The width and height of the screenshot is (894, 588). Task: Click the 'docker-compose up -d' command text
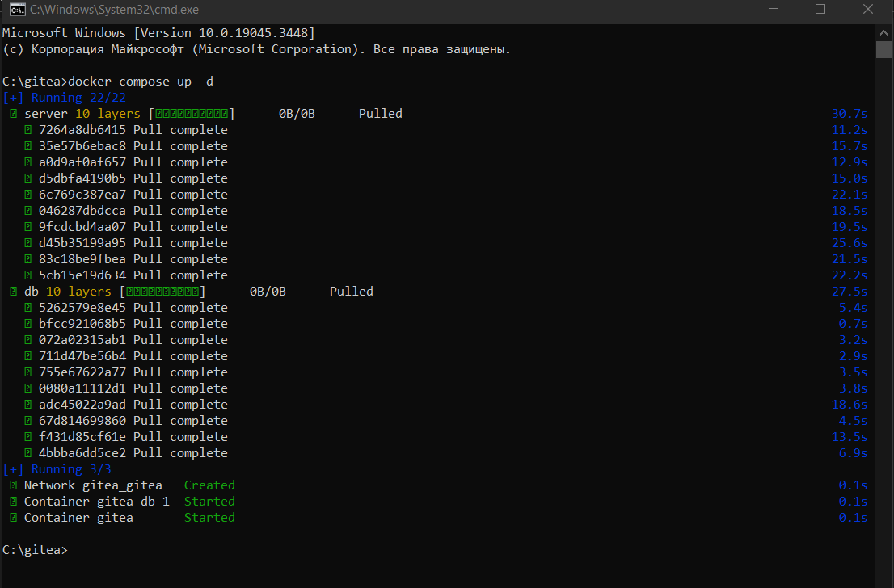(141, 82)
